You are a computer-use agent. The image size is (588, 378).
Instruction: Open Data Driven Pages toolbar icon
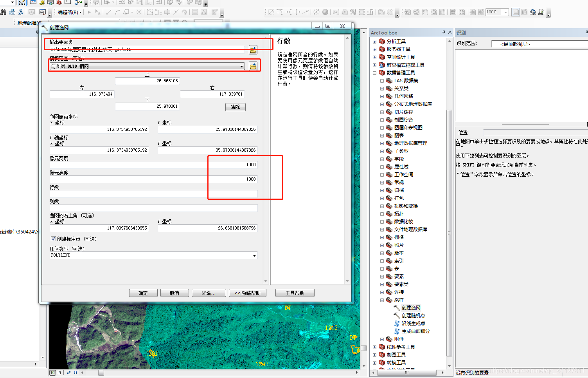point(541,12)
